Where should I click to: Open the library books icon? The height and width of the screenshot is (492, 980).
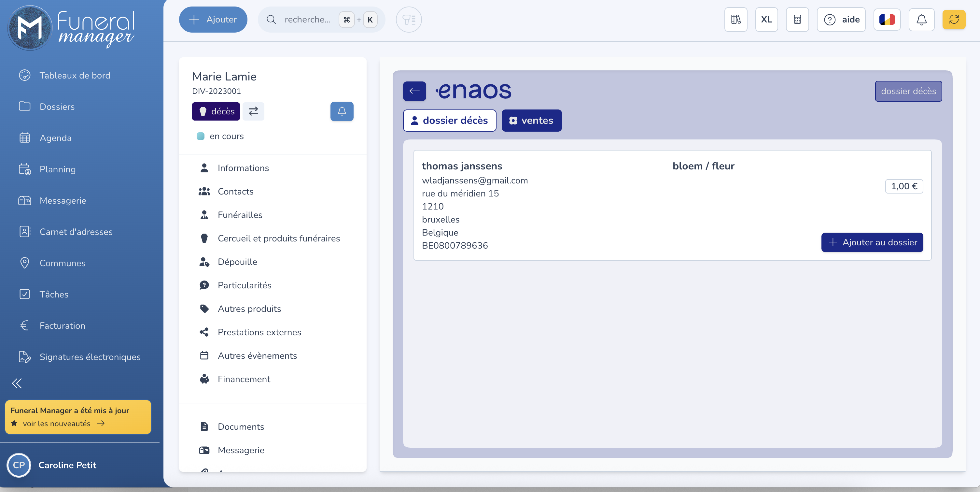(735, 20)
